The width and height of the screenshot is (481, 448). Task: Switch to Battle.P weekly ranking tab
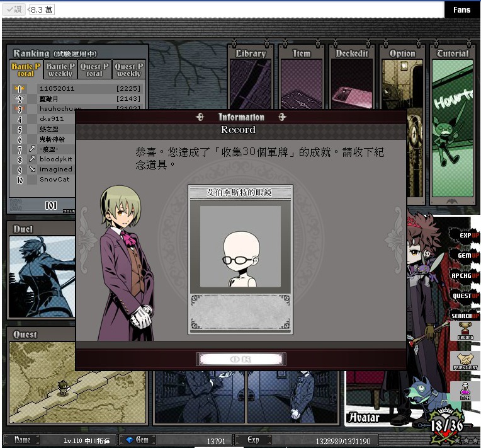[60, 70]
